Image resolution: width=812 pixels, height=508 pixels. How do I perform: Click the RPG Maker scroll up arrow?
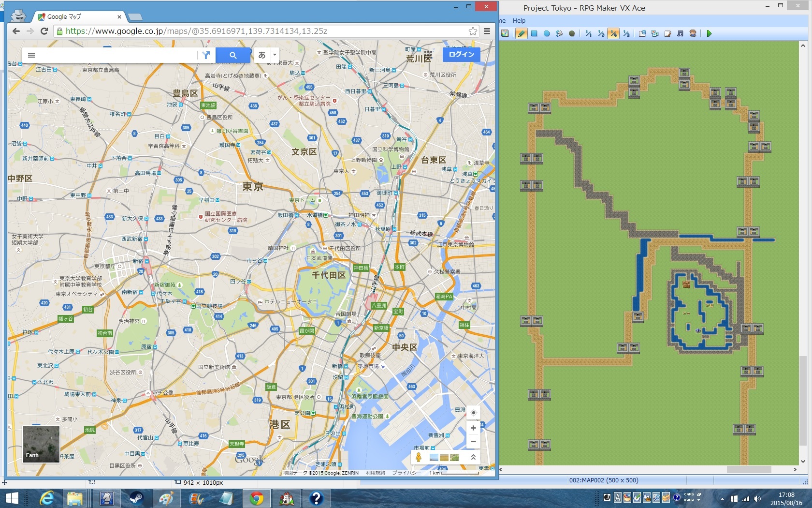click(x=803, y=46)
